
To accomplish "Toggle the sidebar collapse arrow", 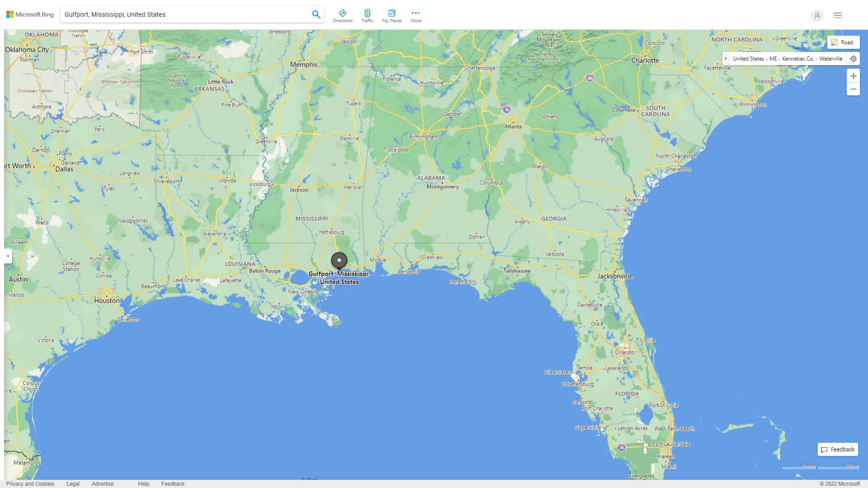I will pos(7,256).
